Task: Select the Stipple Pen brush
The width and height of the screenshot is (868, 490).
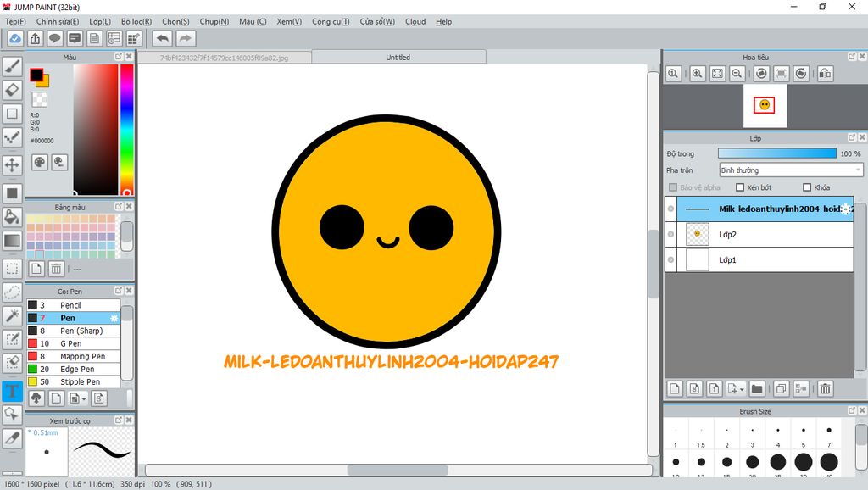Action: coord(73,381)
